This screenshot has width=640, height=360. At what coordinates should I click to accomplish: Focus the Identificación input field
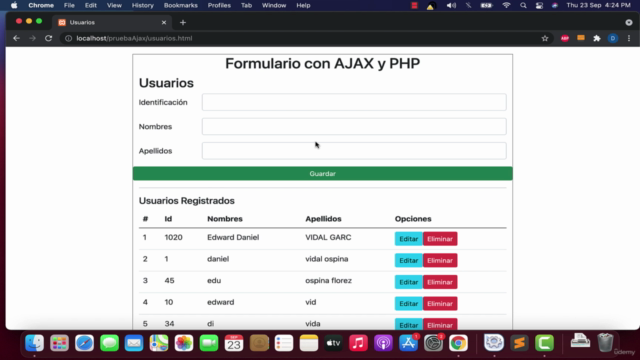tap(354, 102)
